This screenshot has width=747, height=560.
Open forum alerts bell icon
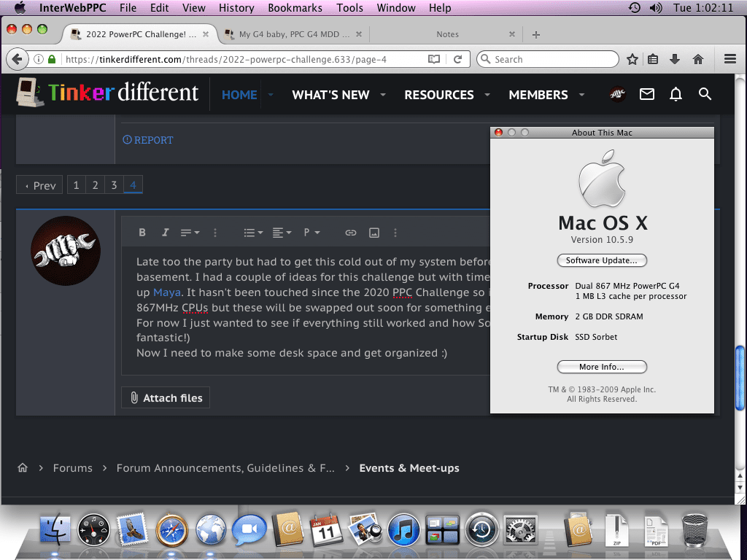[676, 94]
